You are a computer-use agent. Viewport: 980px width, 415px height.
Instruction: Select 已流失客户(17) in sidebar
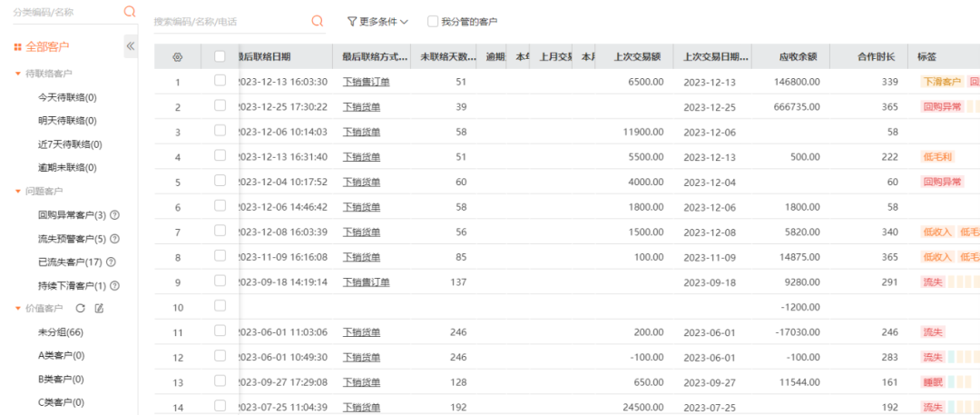click(x=72, y=262)
